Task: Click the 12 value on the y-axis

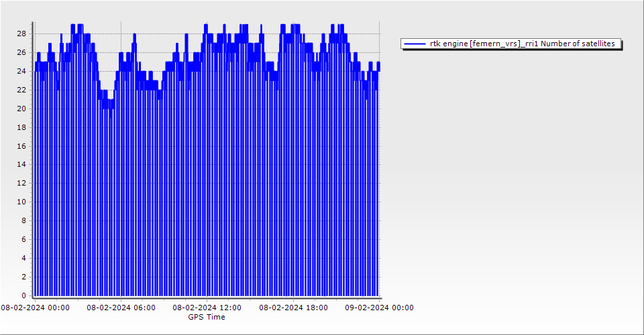Action: point(21,183)
